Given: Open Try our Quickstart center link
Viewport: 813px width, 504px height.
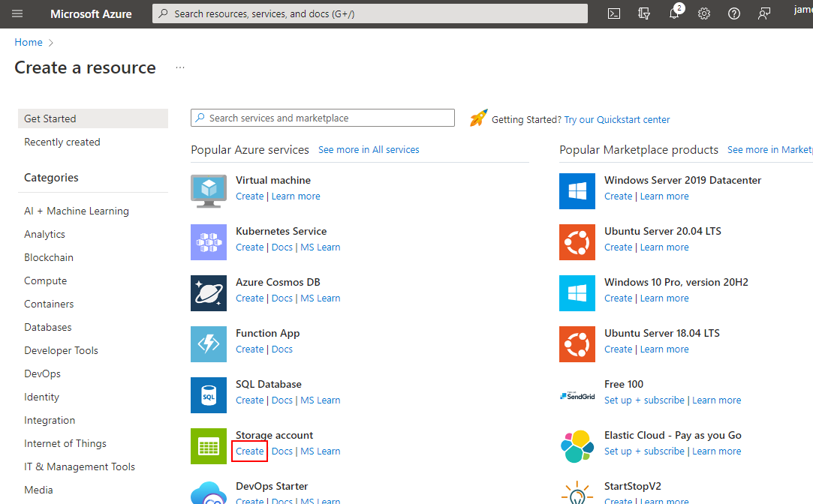Looking at the screenshot, I should pos(617,120).
